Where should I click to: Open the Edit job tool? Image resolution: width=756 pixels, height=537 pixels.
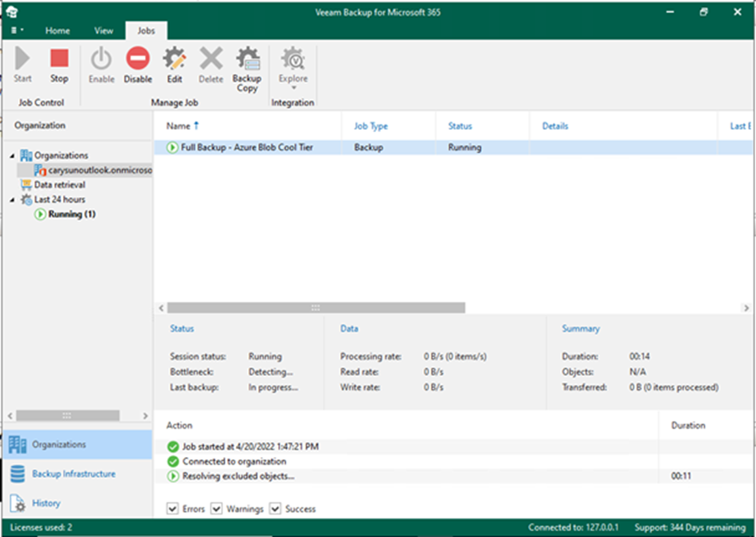174,65
